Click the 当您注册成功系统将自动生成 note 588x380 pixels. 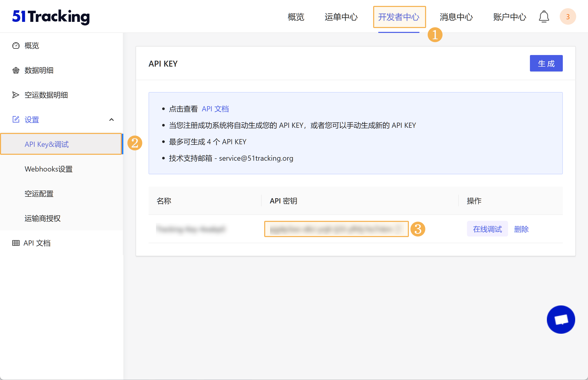292,125
